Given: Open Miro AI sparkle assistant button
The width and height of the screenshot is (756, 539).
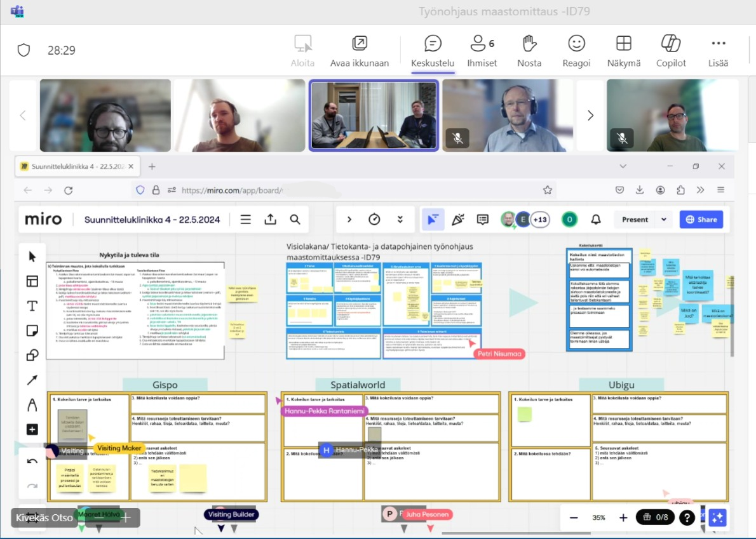Looking at the screenshot, I should pyautogui.click(x=717, y=518).
